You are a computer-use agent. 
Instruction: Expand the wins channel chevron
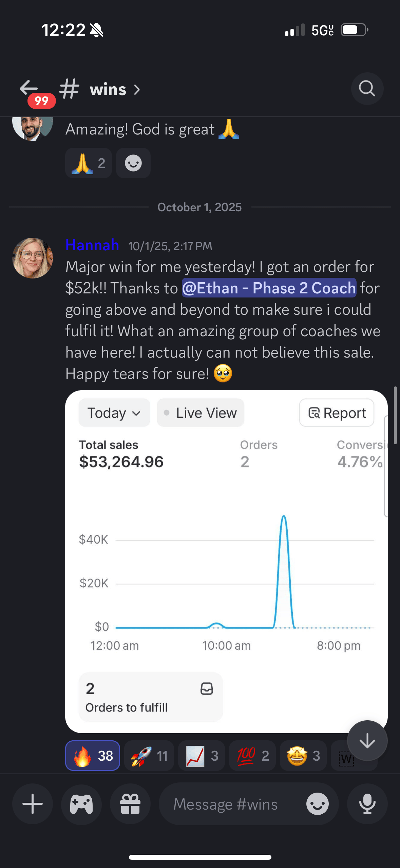(x=137, y=90)
